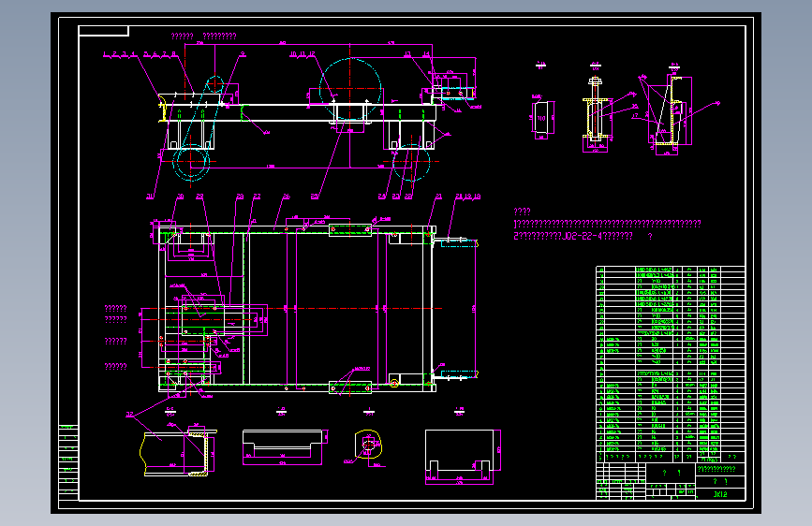This screenshot has height=526, width=812.
Task: Click part balloon number 30 label
Action: point(180,197)
